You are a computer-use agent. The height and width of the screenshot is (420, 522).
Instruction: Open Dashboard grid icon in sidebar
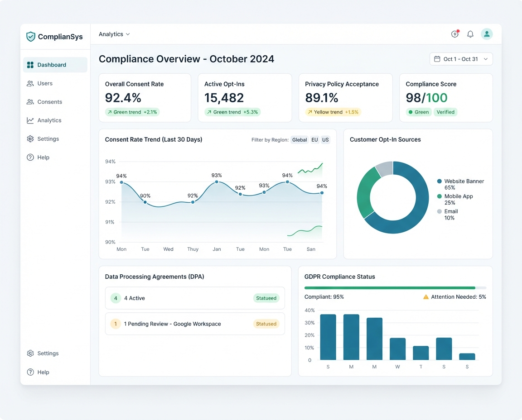click(x=30, y=65)
